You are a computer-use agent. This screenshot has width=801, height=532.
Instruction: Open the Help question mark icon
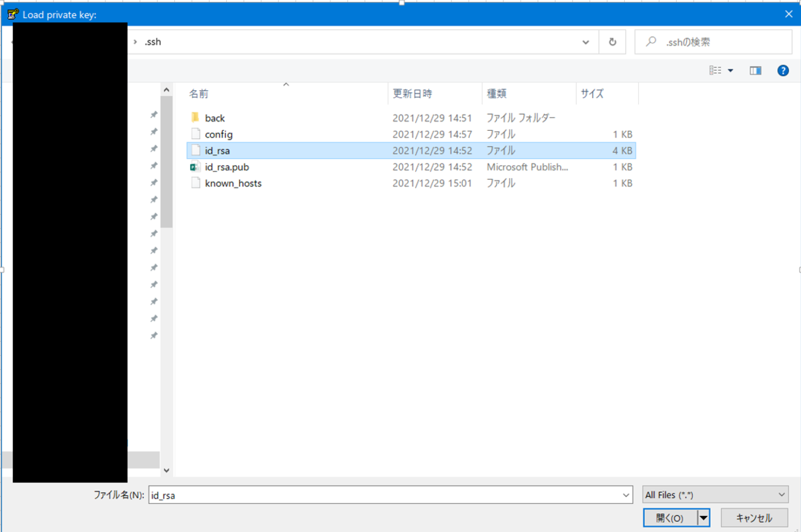click(782, 69)
